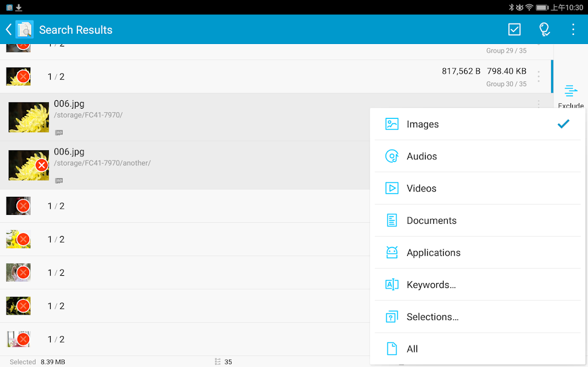Open the top-right overflow menu
Screen dimensions: 588x367
coord(573,30)
